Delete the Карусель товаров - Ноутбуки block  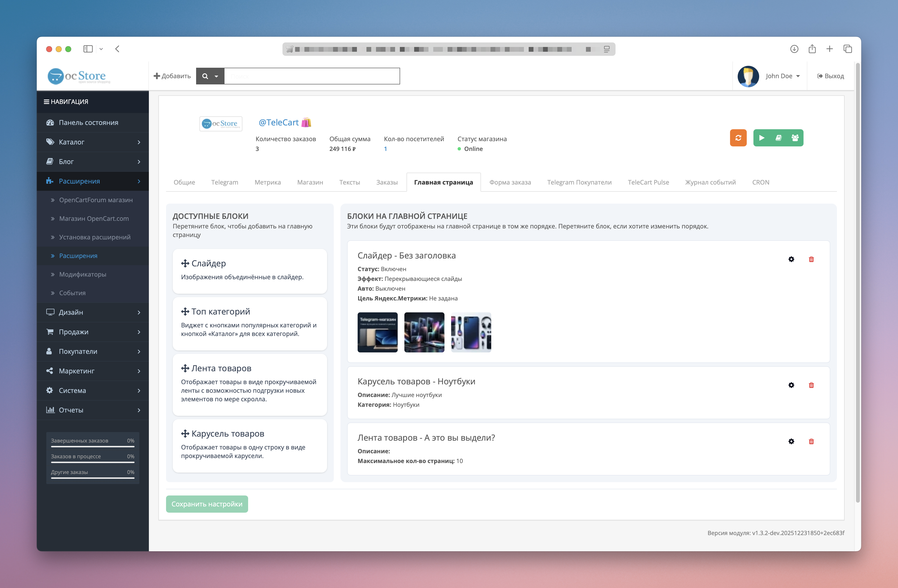(x=811, y=385)
